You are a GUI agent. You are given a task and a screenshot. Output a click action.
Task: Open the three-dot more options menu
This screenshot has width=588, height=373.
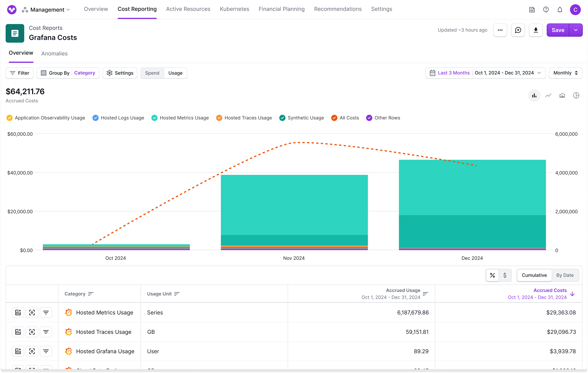(500, 30)
